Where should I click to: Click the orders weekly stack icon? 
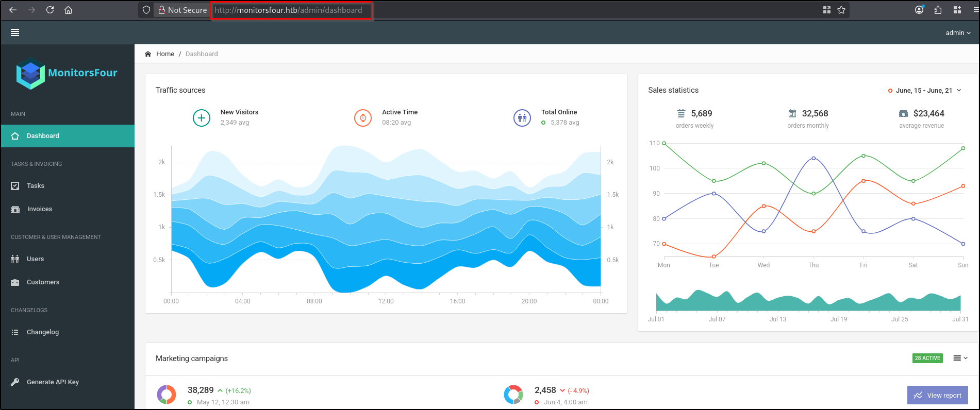click(681, 113)
